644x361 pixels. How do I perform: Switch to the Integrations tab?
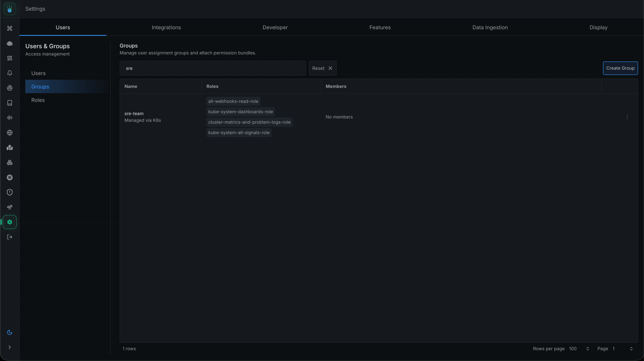click(166, 27)
